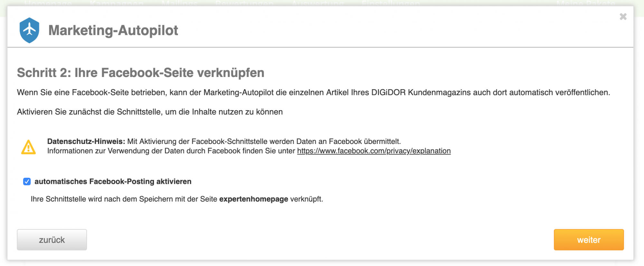The height and width of the screenshot is (266, 644).
Task: Close the Marketing-Autopilot dialog with the X
Action: point(623,17)
